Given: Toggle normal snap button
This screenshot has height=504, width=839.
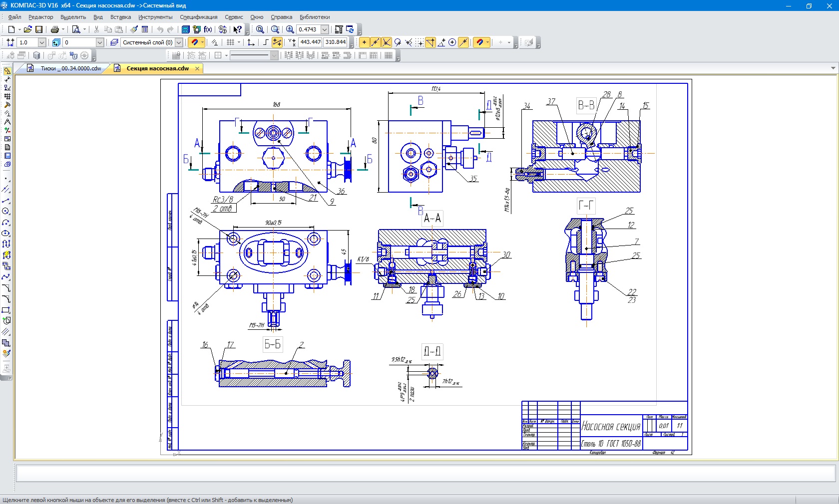Looking at the screenshot, I should (x=409, y=42).
